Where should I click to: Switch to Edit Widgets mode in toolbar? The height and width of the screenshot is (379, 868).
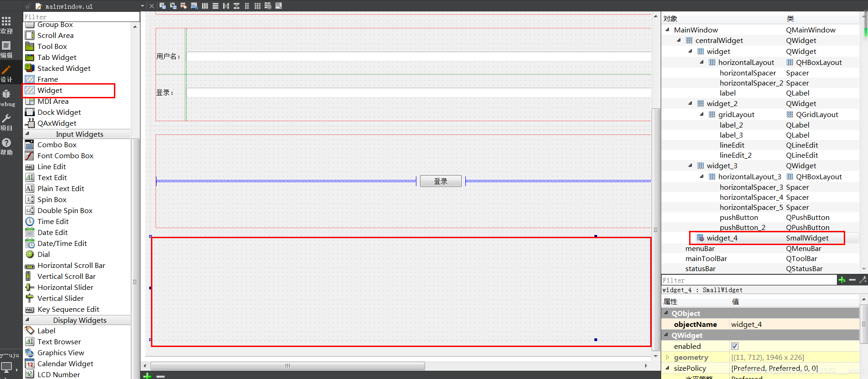(162, 6)
